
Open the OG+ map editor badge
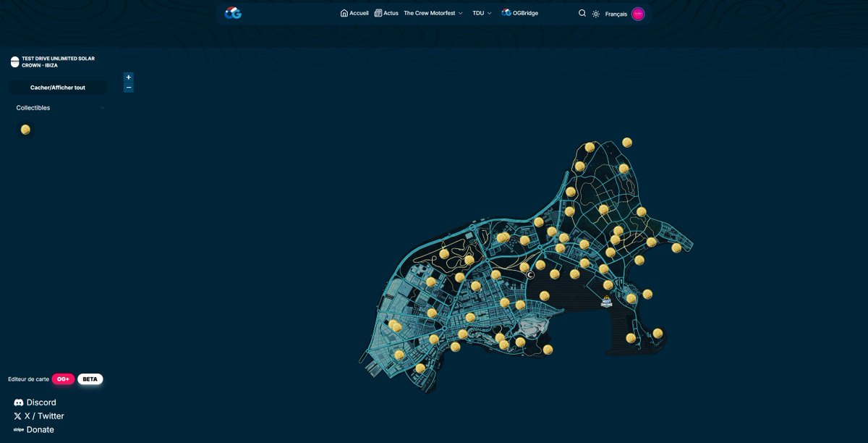coord(63,379)
